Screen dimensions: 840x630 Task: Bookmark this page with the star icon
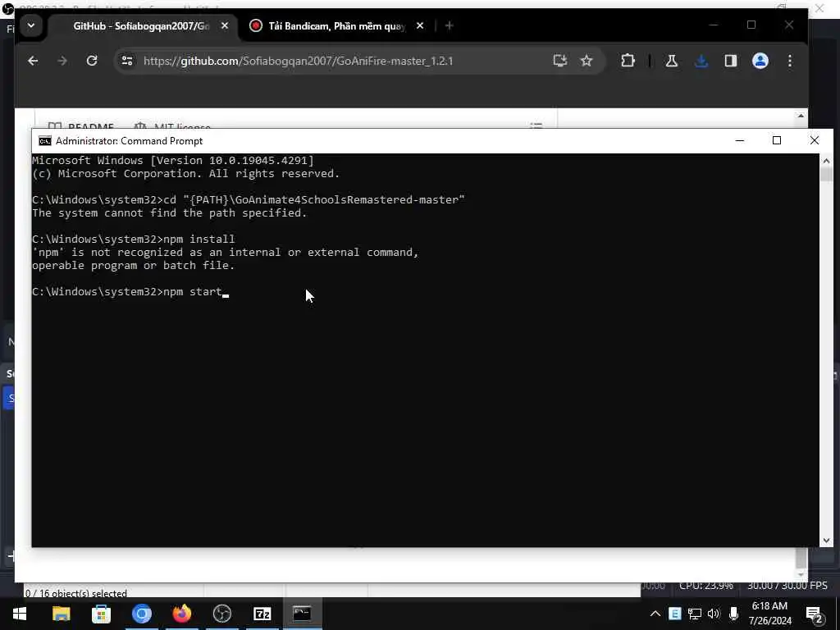click(x=587, y=61)
